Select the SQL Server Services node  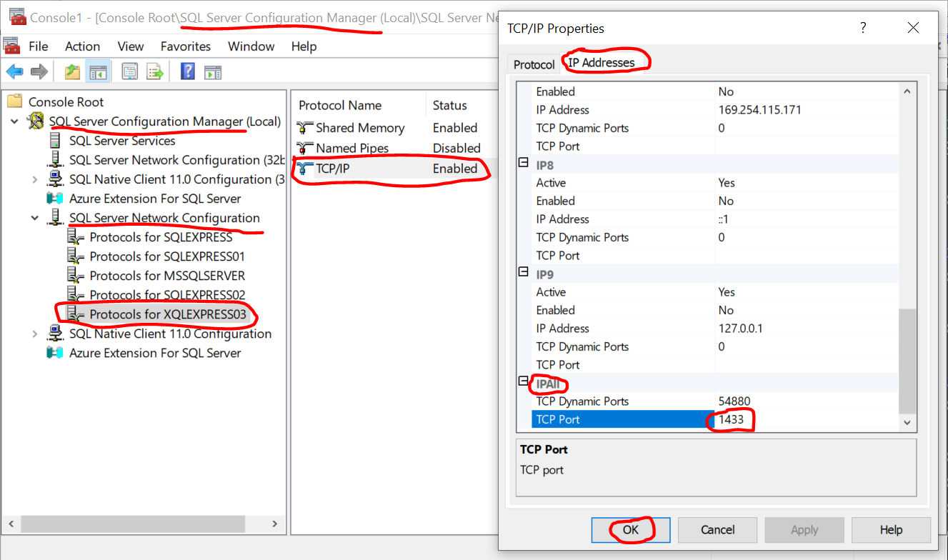pyautogui.click(x=121, y=141)
